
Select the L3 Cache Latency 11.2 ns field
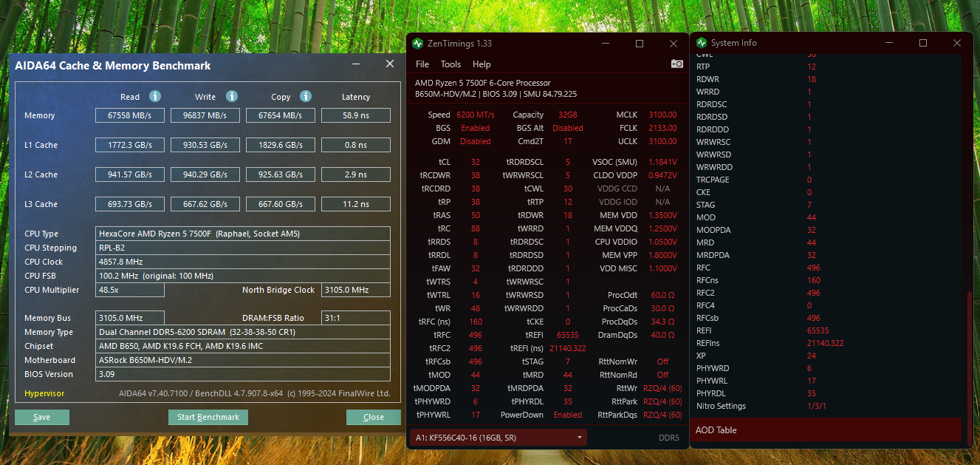click(x=356, y=204)
